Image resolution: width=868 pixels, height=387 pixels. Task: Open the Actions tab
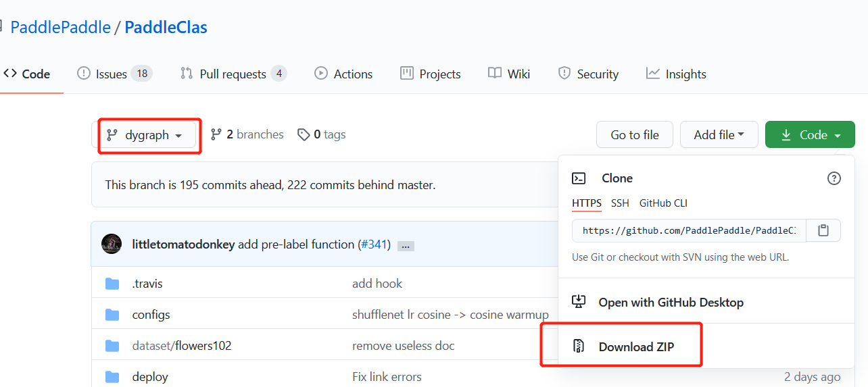(x=343, y=74)
